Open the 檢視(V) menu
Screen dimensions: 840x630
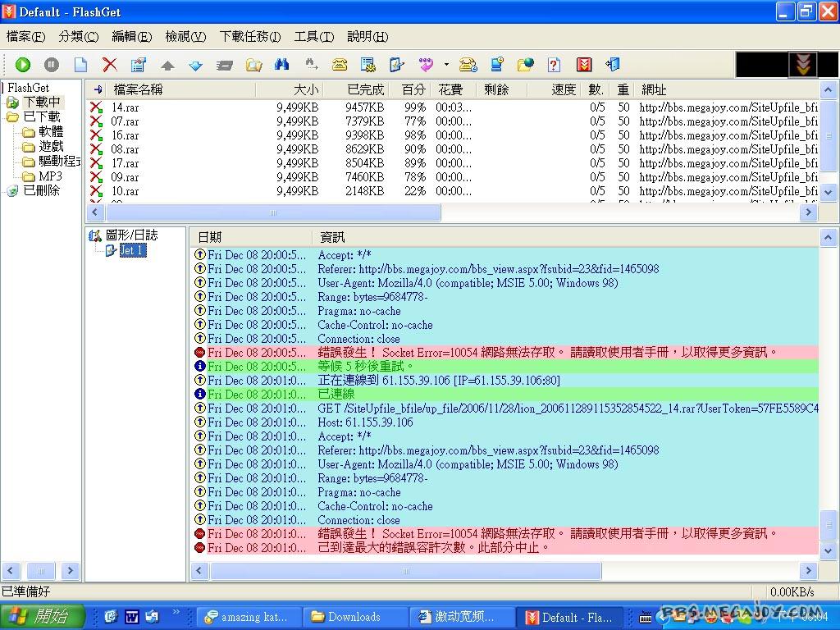click(185, 36)
